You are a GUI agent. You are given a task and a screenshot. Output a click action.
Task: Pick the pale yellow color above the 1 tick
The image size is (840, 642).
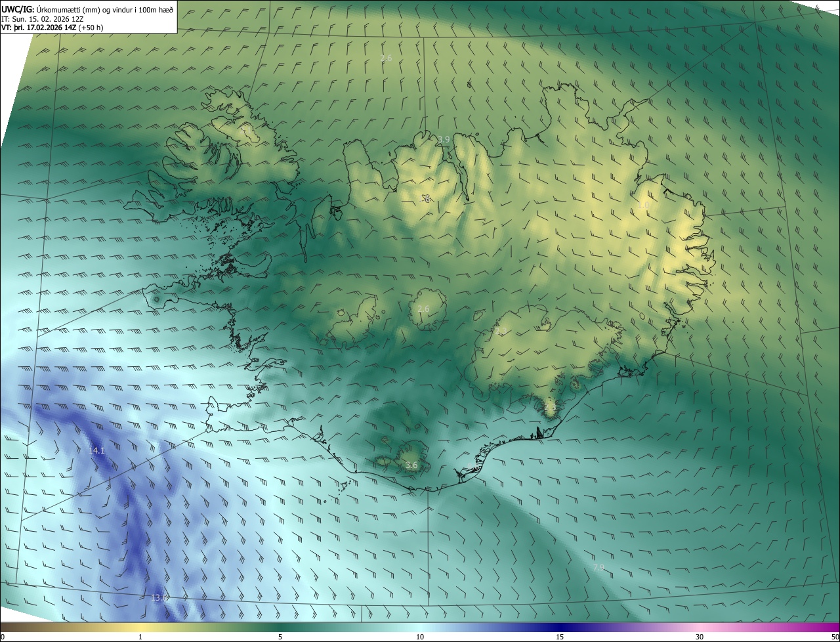[140, 627]
